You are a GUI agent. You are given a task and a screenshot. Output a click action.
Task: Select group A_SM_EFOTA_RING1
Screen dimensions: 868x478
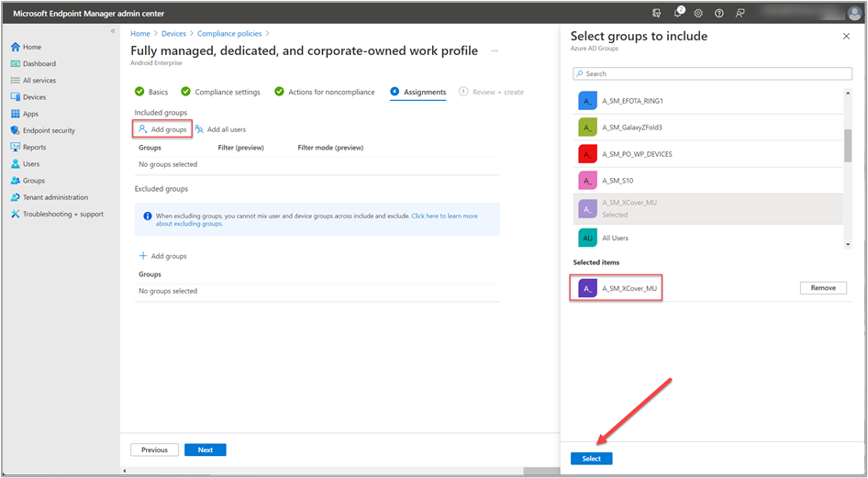tap(708, 101)
